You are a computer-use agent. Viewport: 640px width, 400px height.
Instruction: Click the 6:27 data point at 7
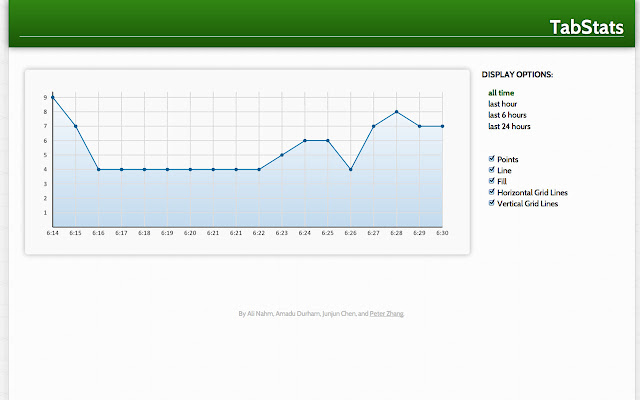click(373, 127)
